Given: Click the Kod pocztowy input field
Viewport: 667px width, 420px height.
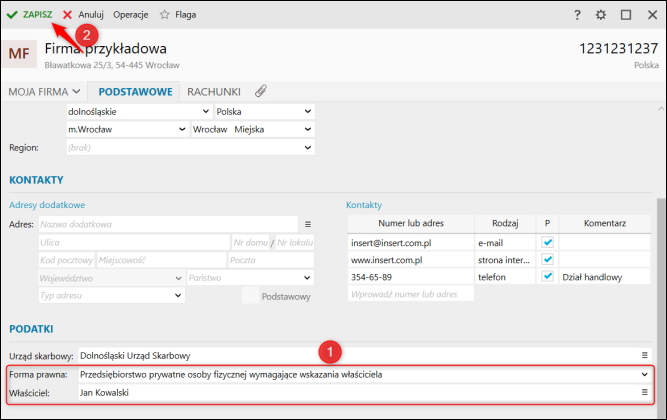Looking at the screenshot, I should tap(66, 260).
